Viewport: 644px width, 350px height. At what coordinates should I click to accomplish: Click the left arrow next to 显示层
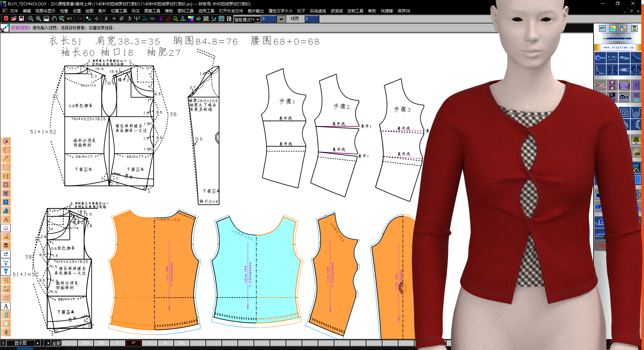pos(37,343)
